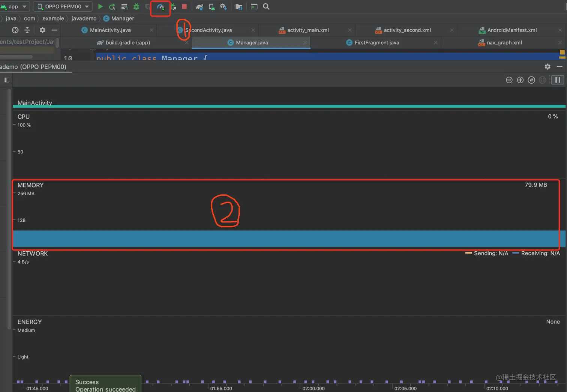Hide the Profiler tool window
Screen dimensions: 567x392
pyautogui.click(x=559, y=66)
